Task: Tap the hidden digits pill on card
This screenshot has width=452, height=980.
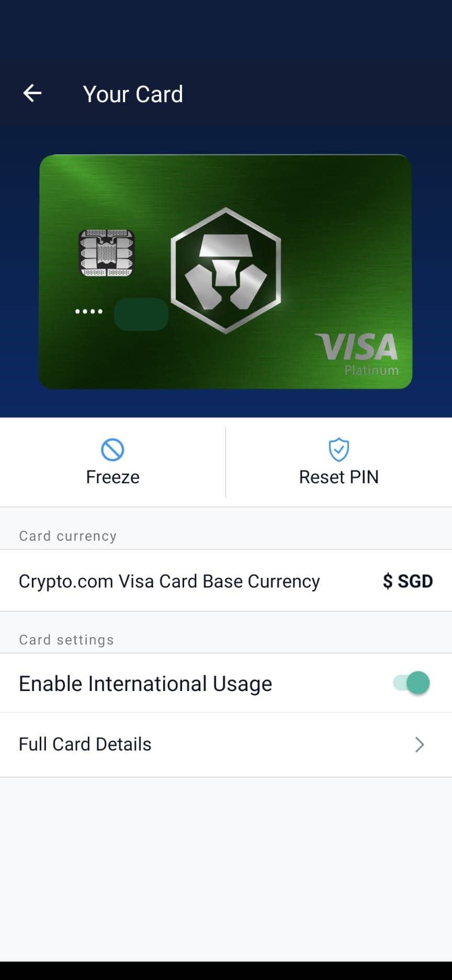Action: (x=141, y=314)
